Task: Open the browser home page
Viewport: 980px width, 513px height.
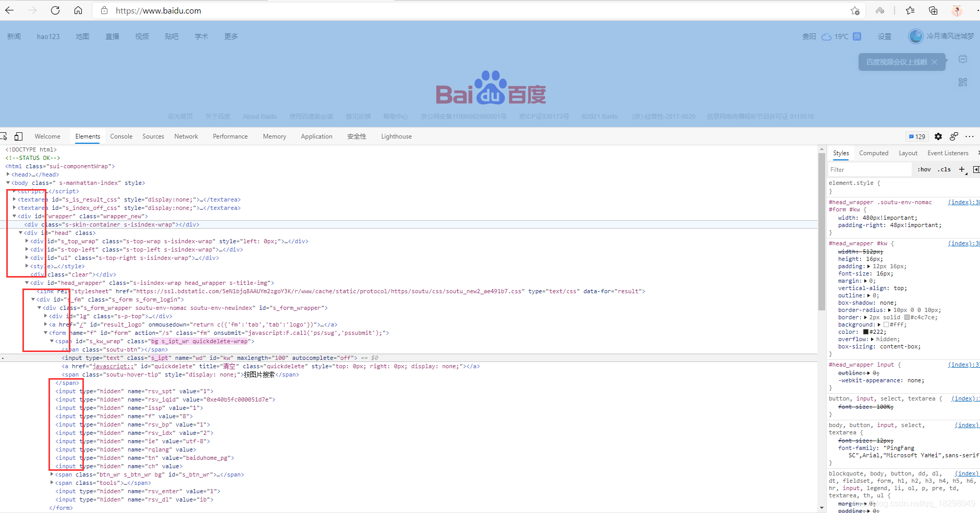Action: tap(78, 10)
